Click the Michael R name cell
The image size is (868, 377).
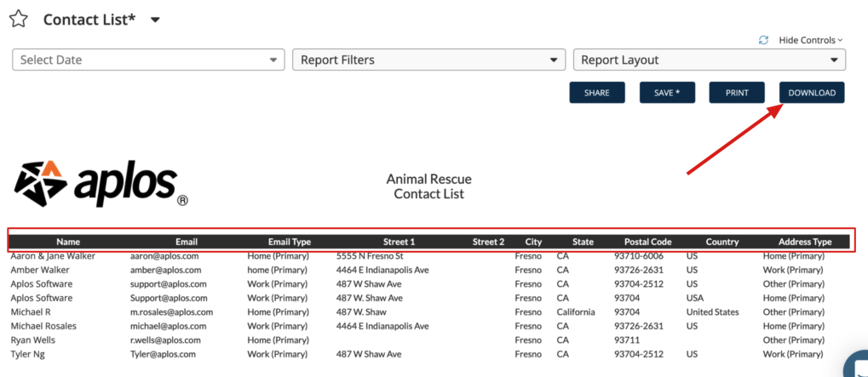[31, 311]
